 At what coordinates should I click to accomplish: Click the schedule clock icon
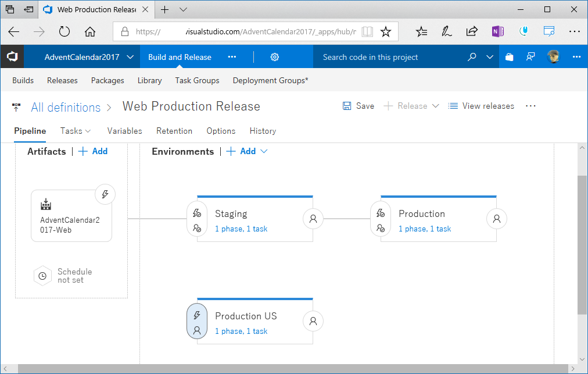(42, 276)
